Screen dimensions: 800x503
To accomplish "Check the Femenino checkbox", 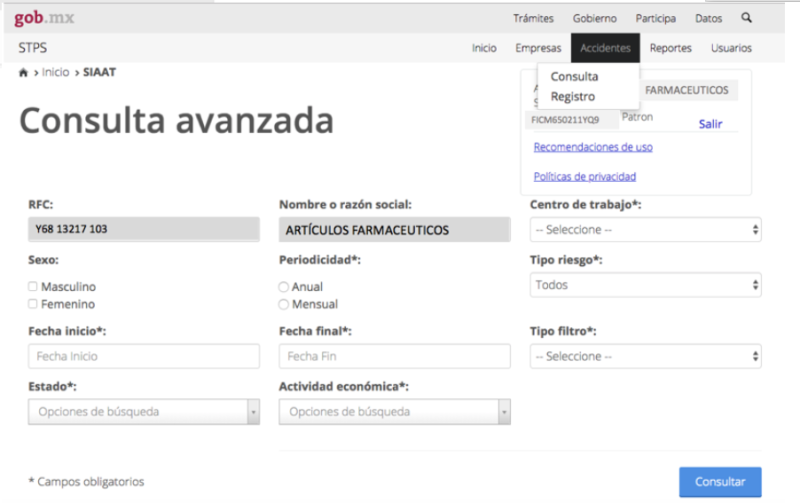I will coord(33,304).
